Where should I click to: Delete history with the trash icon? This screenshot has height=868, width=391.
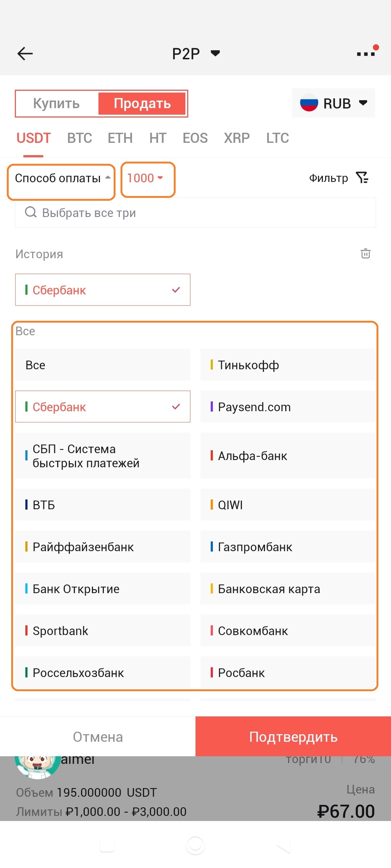tap(365, 254)
